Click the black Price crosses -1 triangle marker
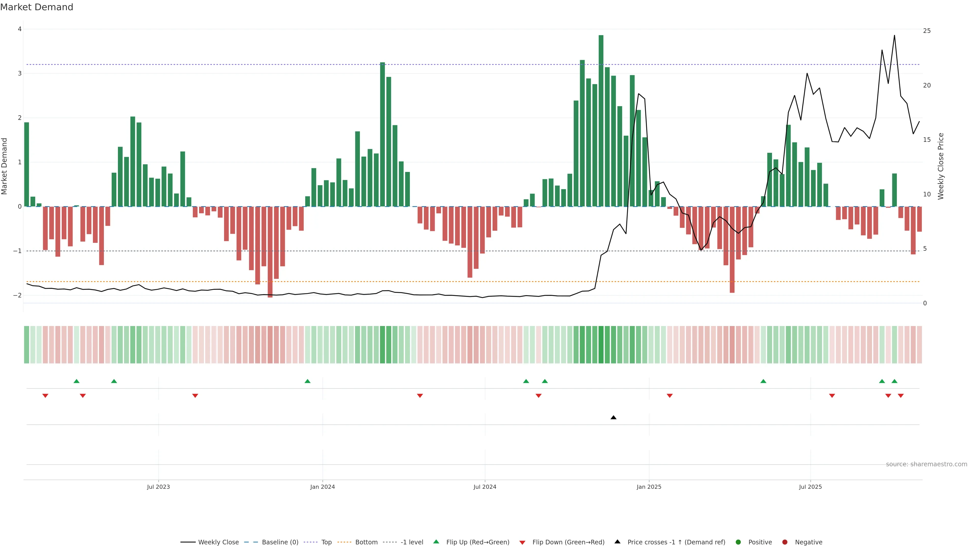The image size is (980, 551). pyautogui.click(x=613, y=418)
